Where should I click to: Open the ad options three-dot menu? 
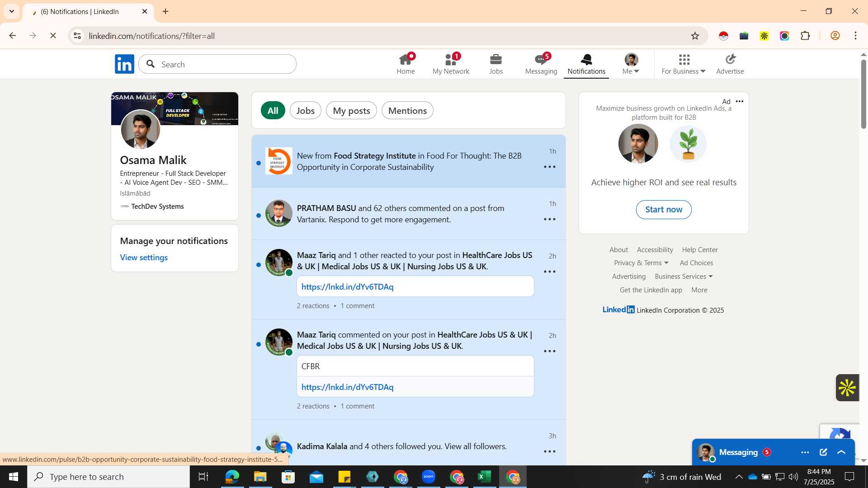click(740, 102)
